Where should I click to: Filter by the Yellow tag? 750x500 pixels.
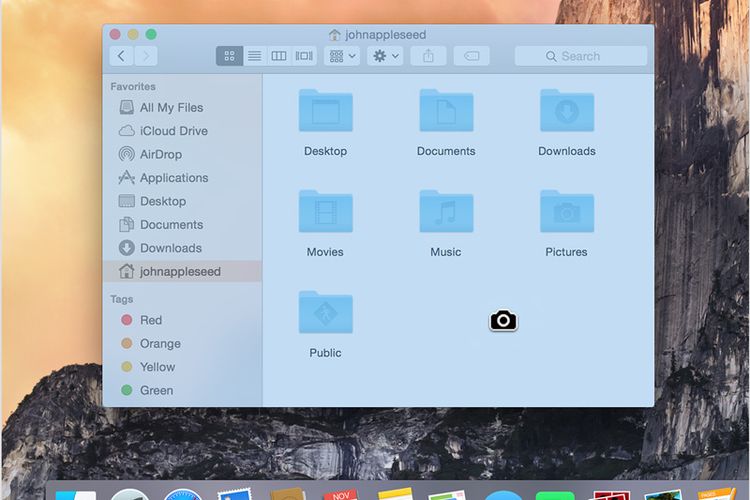(x=182, y=367)
